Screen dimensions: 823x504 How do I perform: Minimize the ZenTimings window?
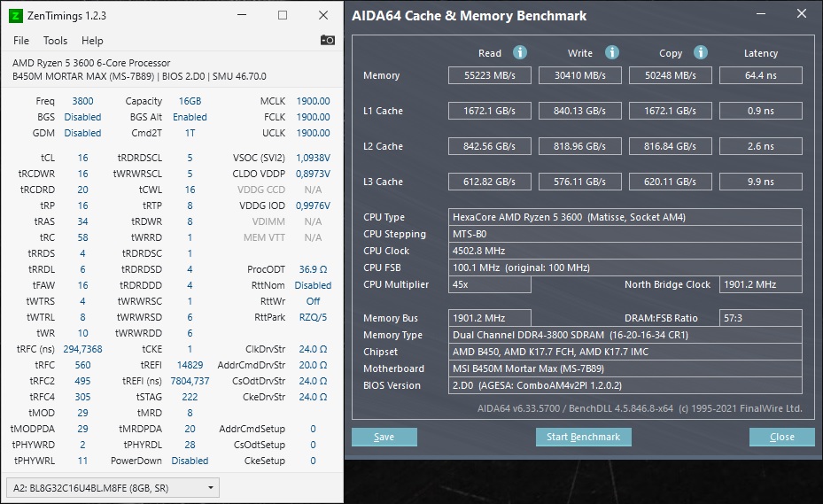[x=242, y=15]
